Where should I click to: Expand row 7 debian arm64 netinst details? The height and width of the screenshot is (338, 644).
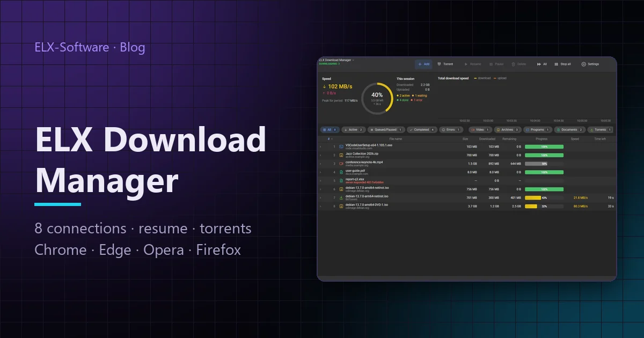point(321,197)
